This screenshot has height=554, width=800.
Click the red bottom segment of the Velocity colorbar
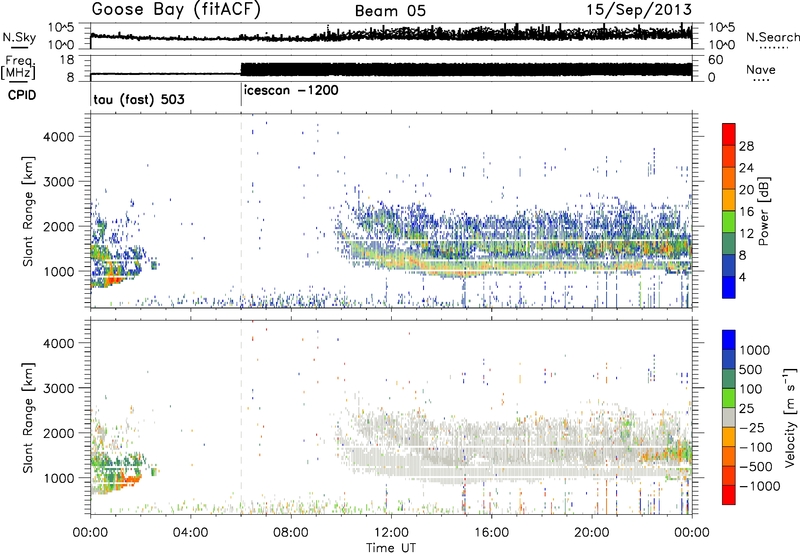tap(729, 495)
